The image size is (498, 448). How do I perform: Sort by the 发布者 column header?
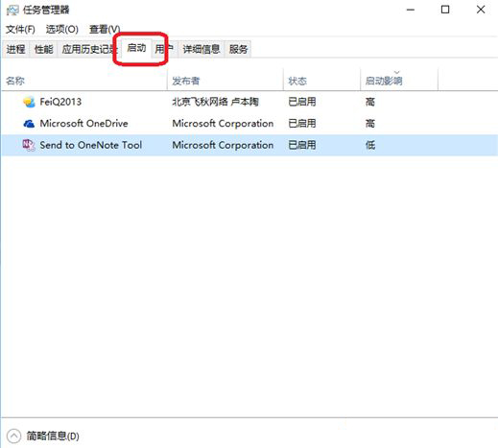click(x=225, y=81)
